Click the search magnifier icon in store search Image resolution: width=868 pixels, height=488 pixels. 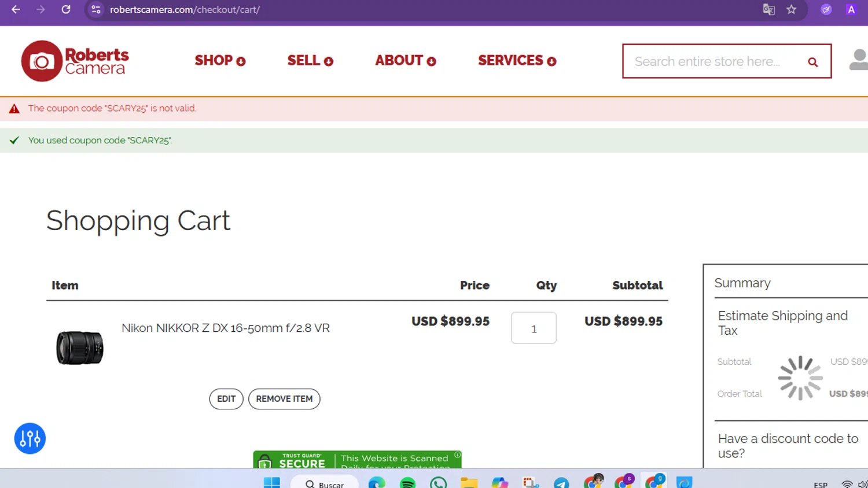(x=812, y=62)
